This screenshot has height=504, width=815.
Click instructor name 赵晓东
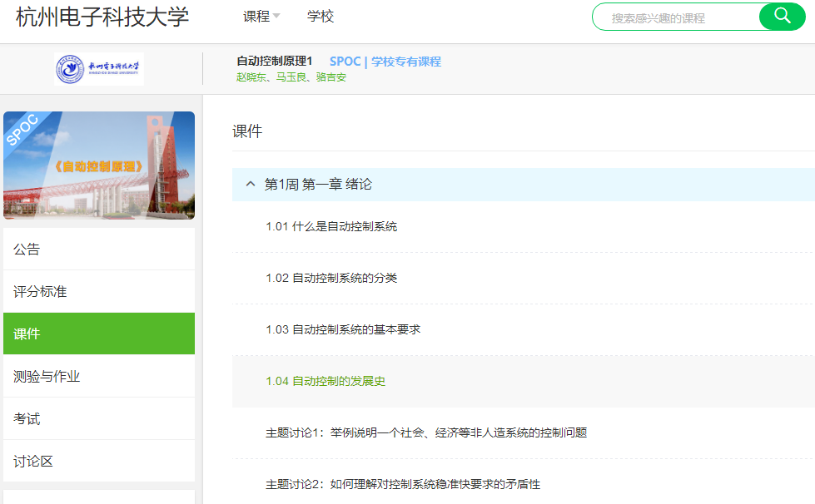[x=251, y=77]
